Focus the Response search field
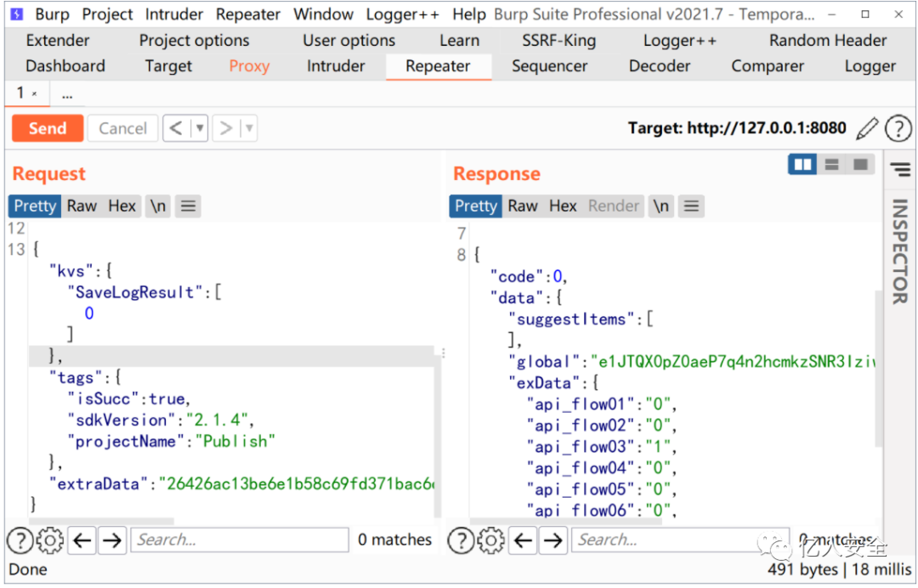This screenshot has width=918, height=588. pos(679,540)
